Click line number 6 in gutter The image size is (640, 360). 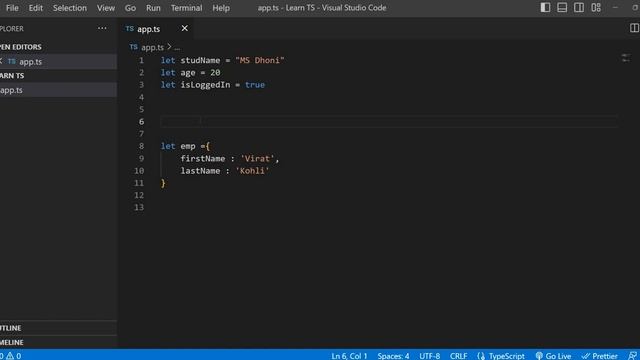coord(141,122)
